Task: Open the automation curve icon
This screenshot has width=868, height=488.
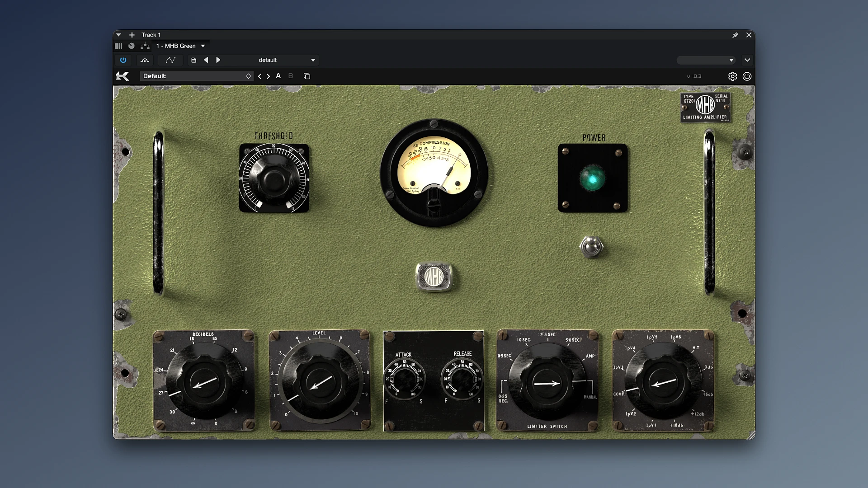Action: tap(170, 60)
